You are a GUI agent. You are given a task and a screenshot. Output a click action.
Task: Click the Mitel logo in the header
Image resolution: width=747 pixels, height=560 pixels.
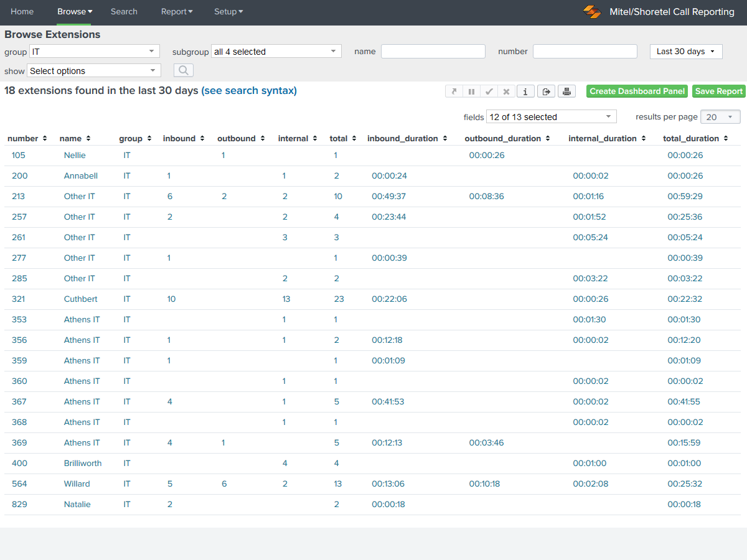coord(591,11)
